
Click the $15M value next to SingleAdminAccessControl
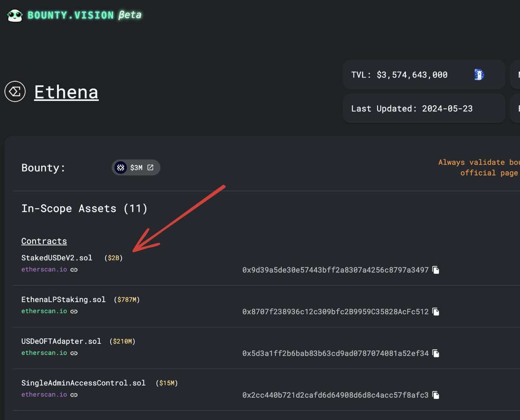167,383
